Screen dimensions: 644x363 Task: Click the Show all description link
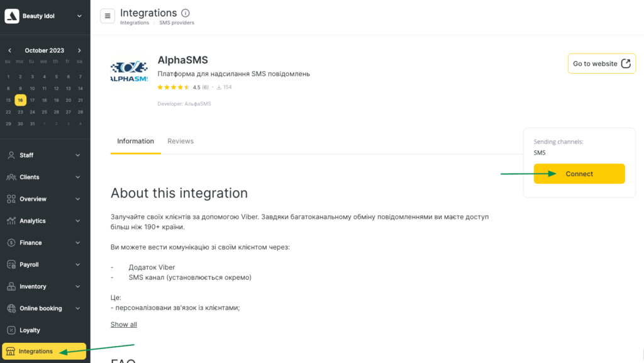click(124, 325)
